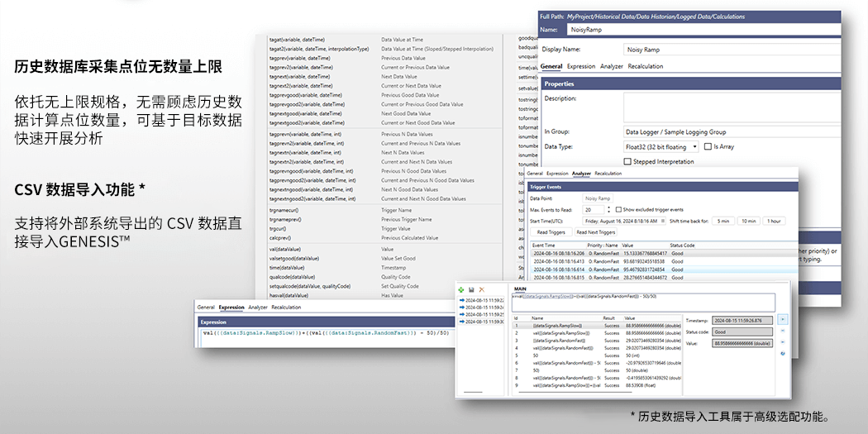Shift time back by 1 hour
Image resolution: width=868 pixels, height=434 pixels.
pyautogui.click(x=774, y=221)
